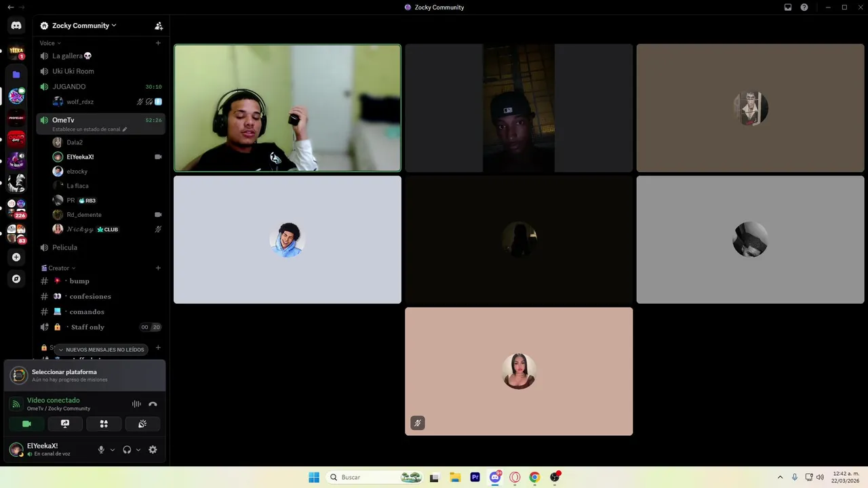This screenshot has height=488, width=868.
Task: Jump to NUEVOS MENSAJES NO LEÍDOS
Action: pyautogui.click(x=101, y=350)
